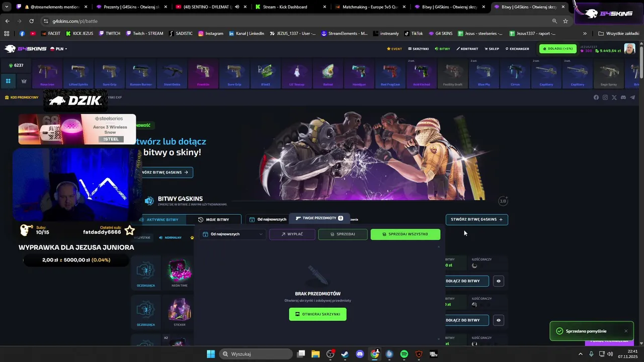Viewport: 644px width, 362px height.
Task: Spectate first battle via eye icon
Action: (499, 281)
